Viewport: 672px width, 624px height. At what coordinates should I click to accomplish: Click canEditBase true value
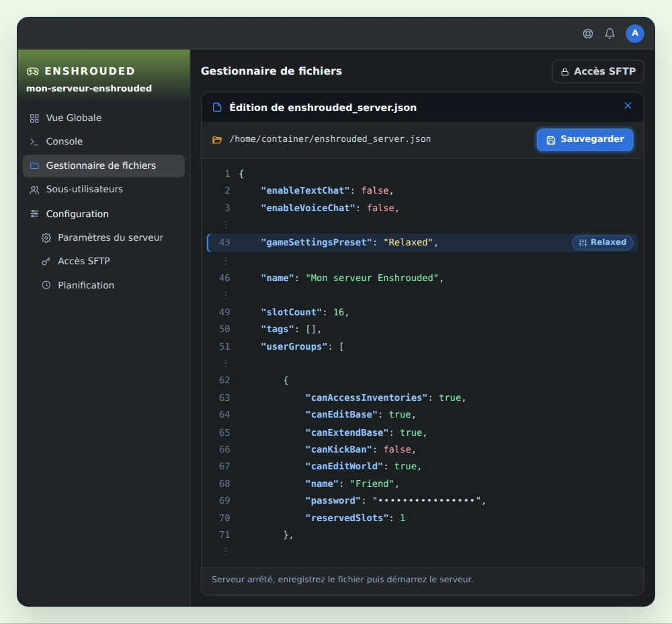click(400, 415)
